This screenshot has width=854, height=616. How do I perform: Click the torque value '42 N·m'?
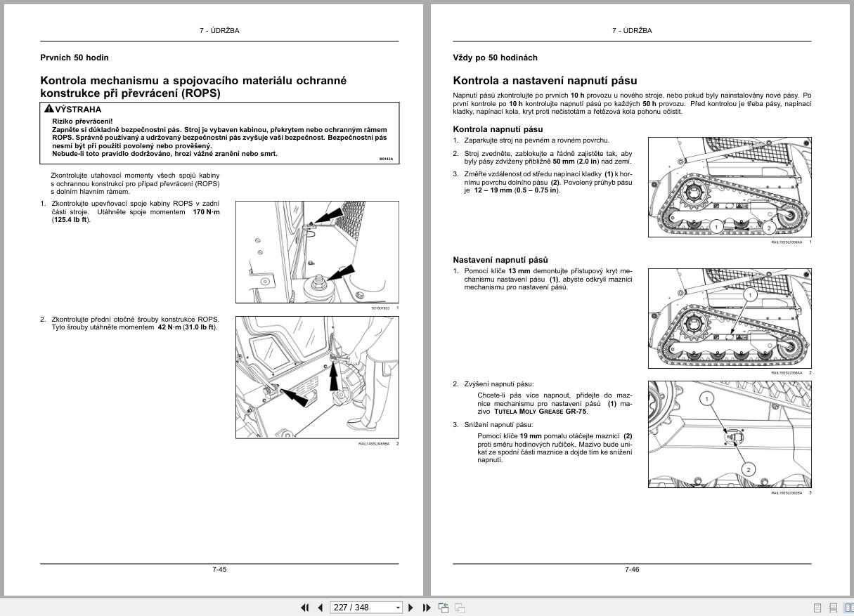(x=169, y=327)
